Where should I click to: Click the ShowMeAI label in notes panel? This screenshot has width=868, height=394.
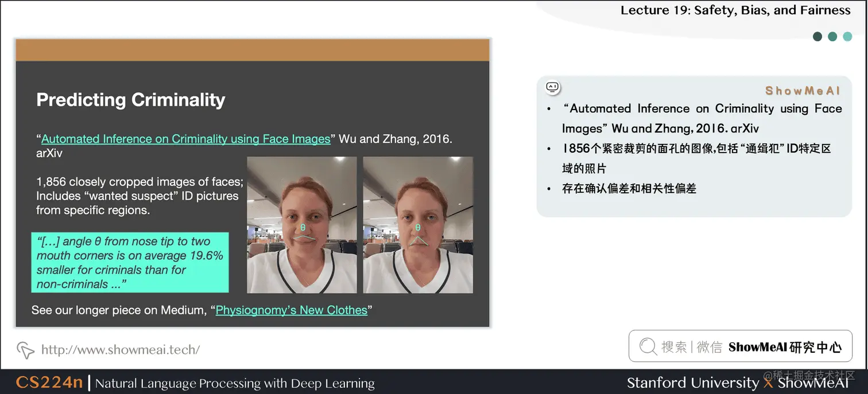[x=803, y=91]
